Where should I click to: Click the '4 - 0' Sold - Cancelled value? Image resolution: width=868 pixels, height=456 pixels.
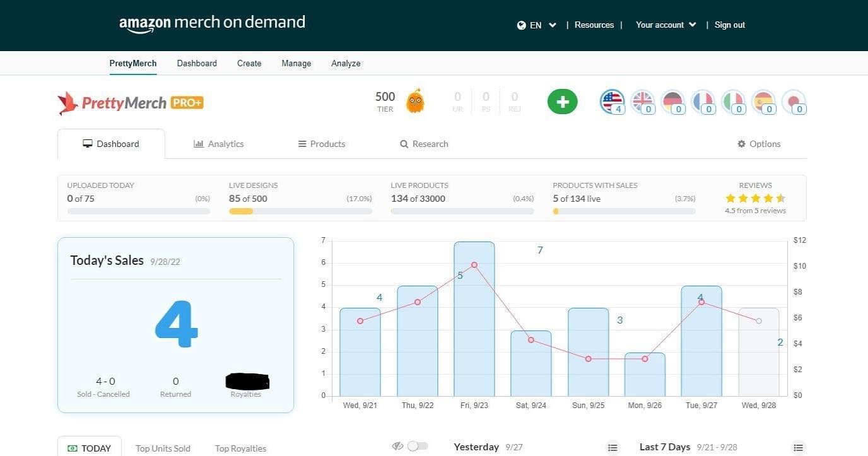(x=105, y=381)
